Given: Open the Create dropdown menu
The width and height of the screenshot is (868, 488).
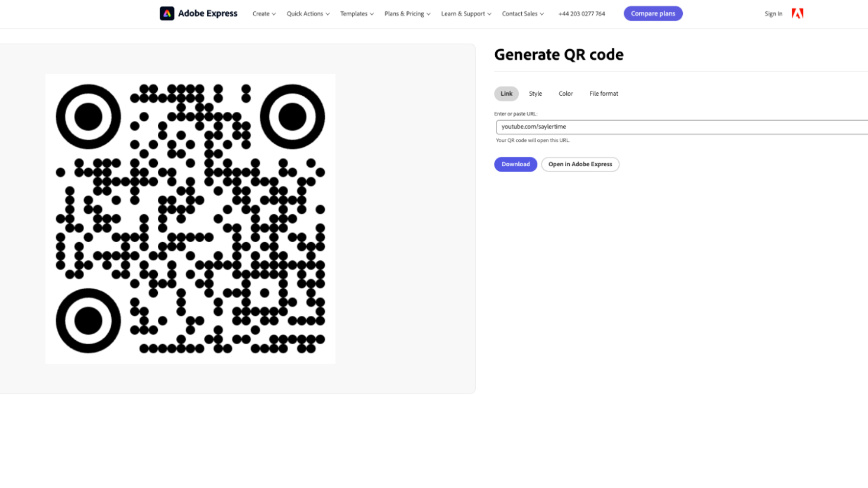Looking at the screenshot, I should (x=264, y=14).
